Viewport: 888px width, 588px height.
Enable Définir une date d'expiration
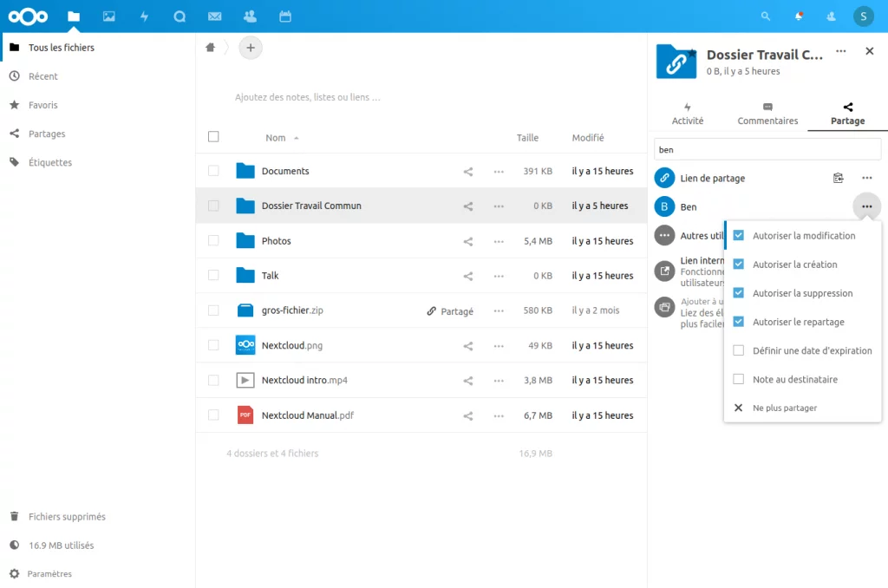pos(739,350)
